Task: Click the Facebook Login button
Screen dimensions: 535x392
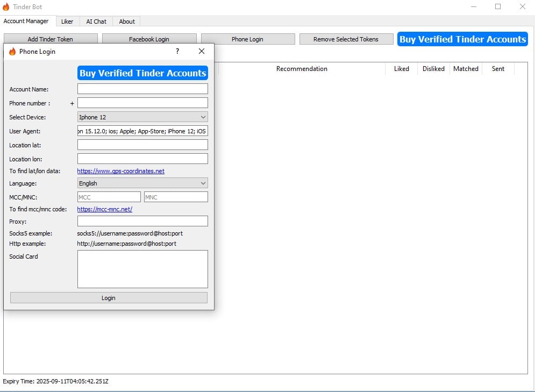Action: click(x=149, y=39)
